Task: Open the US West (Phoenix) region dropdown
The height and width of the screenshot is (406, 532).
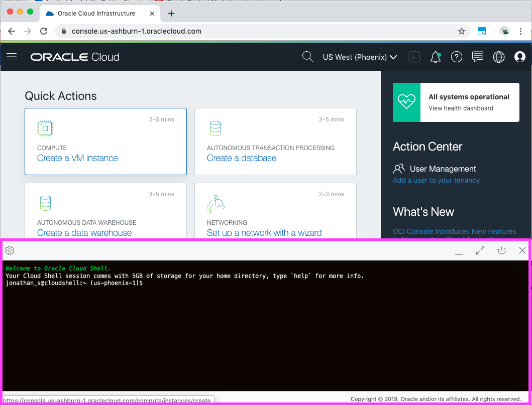Action: click(359, 57)
